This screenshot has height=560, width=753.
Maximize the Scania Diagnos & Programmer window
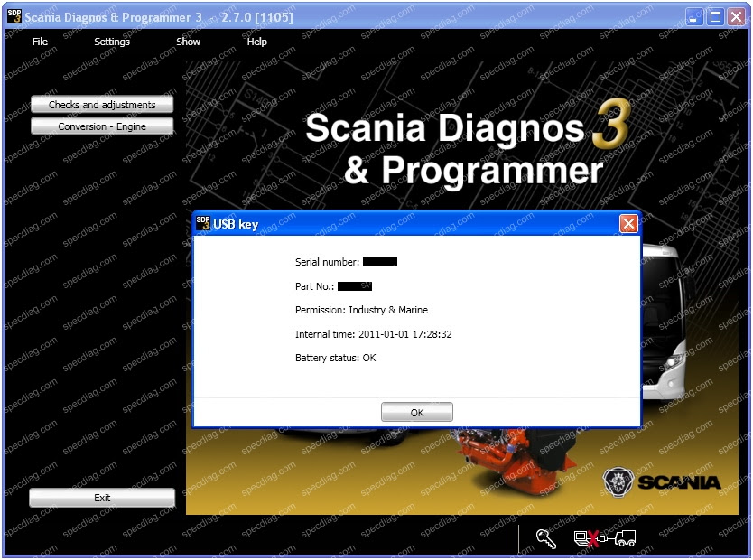click(715, 17)
